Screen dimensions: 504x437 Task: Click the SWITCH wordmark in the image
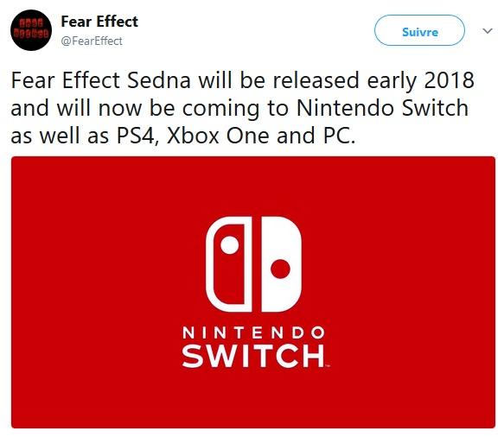click(x=253, y=356)
